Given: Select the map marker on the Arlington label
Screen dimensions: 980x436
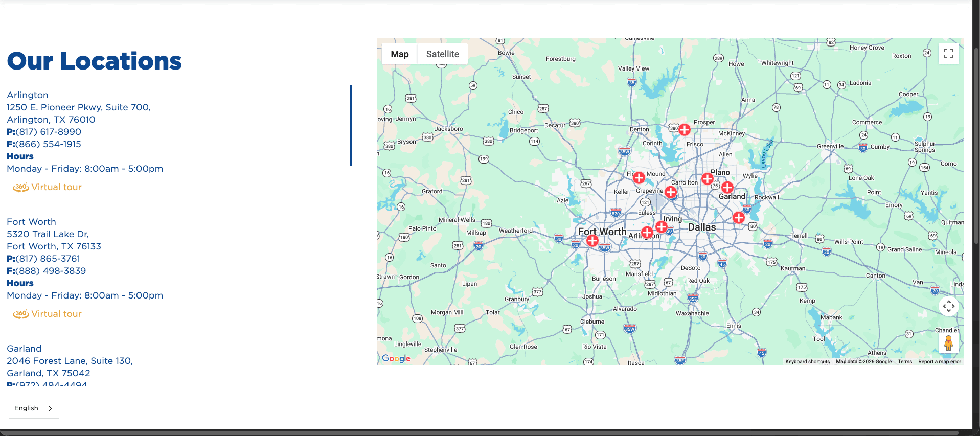Looking at the screenshot, I should click(x=647, y=233).
